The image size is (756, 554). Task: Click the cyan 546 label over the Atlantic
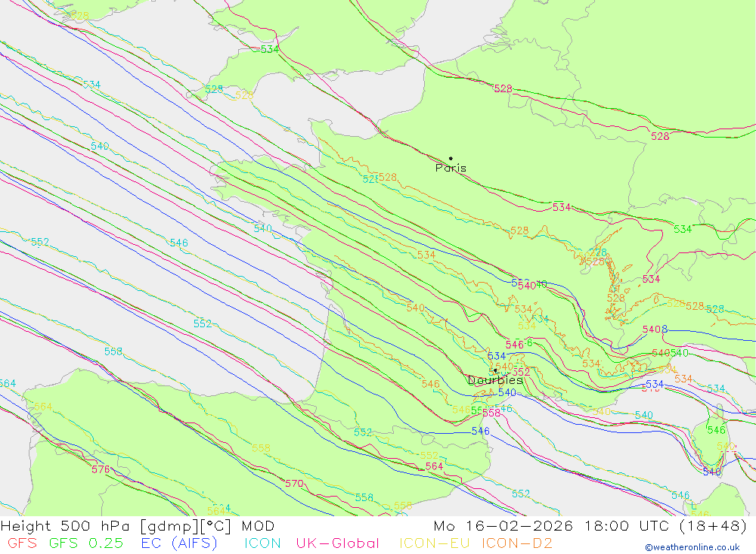tap(179, 243)
